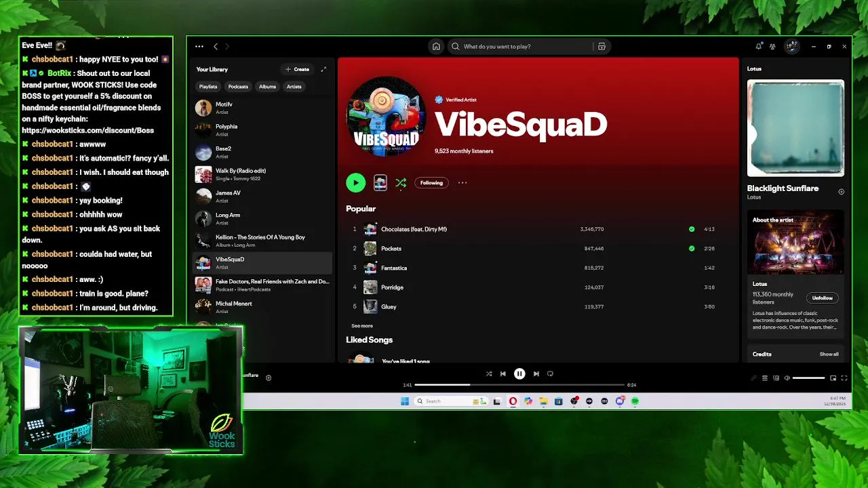Add to Liked Songs plus icon in player bar
The width and height of the screenshot is (868, 488).
(269, 378)
